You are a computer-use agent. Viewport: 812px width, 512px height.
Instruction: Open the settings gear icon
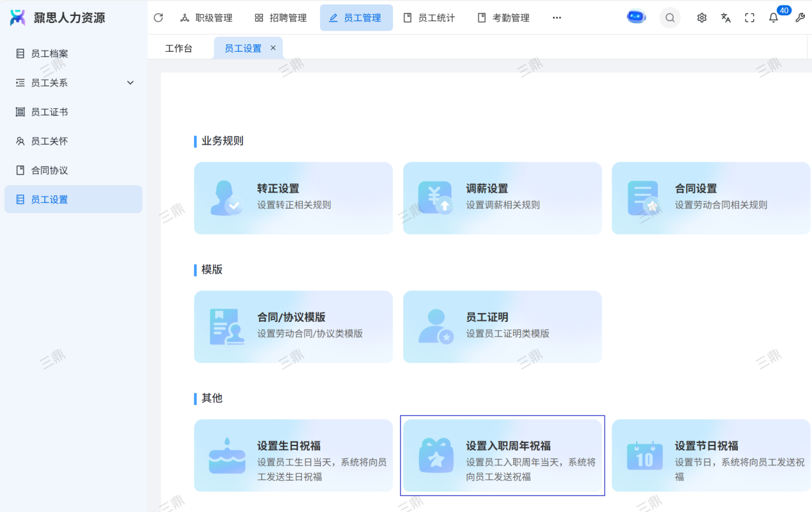(702, 18)
